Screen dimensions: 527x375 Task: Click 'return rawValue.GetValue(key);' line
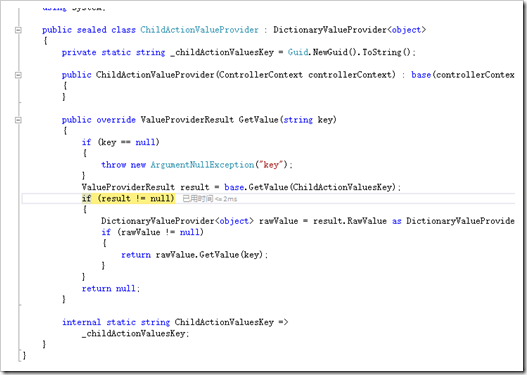(x=195, y=255)
